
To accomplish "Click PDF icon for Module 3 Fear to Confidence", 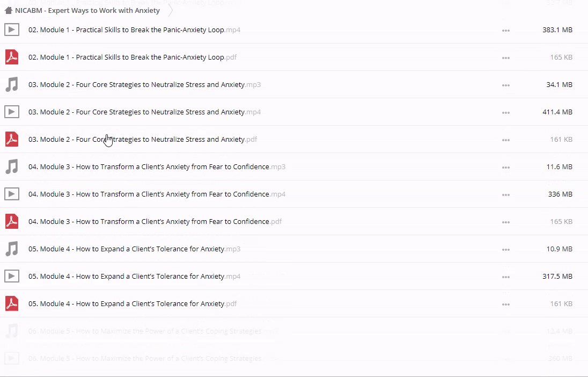I will (x=12, y=222).
